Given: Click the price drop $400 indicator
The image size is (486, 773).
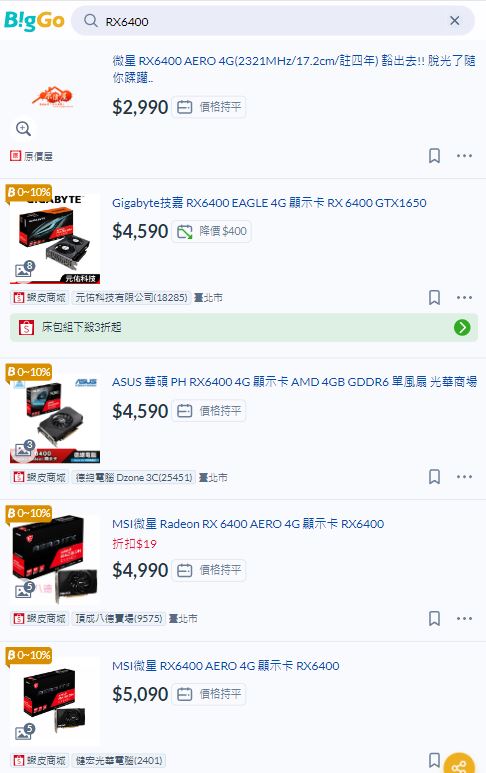Looking at the screenshot, I should point(211,231).
